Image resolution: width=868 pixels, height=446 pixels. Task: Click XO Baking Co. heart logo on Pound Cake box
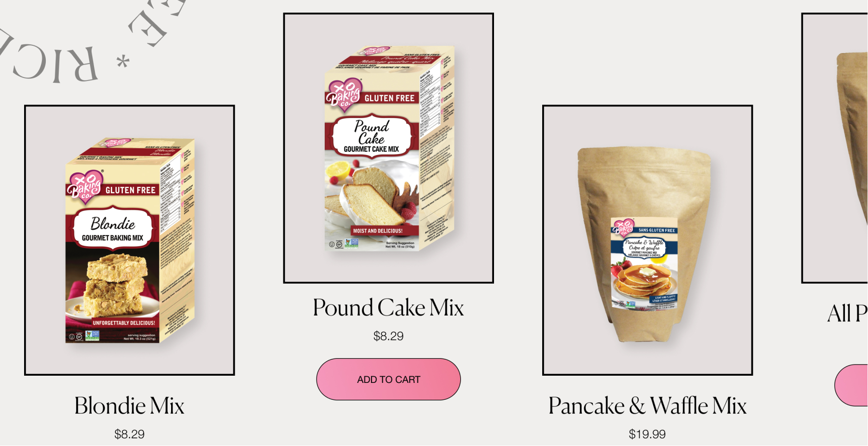[344, 93]
